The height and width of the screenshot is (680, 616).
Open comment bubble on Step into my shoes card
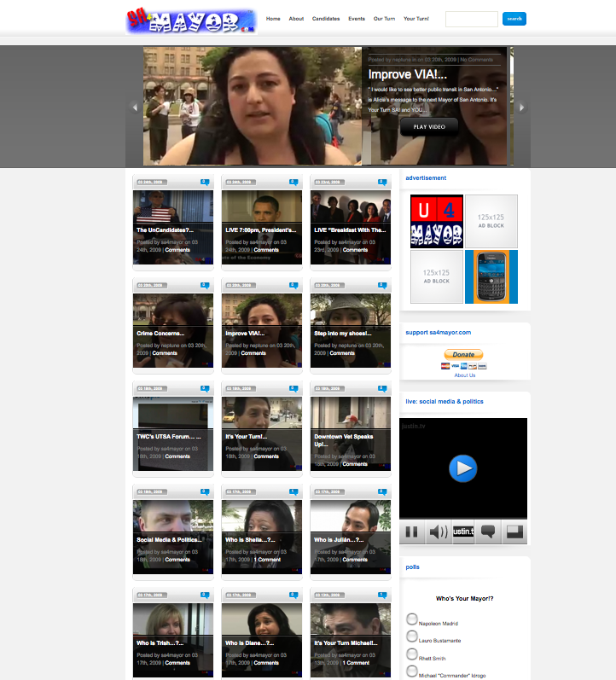point(382,285)
